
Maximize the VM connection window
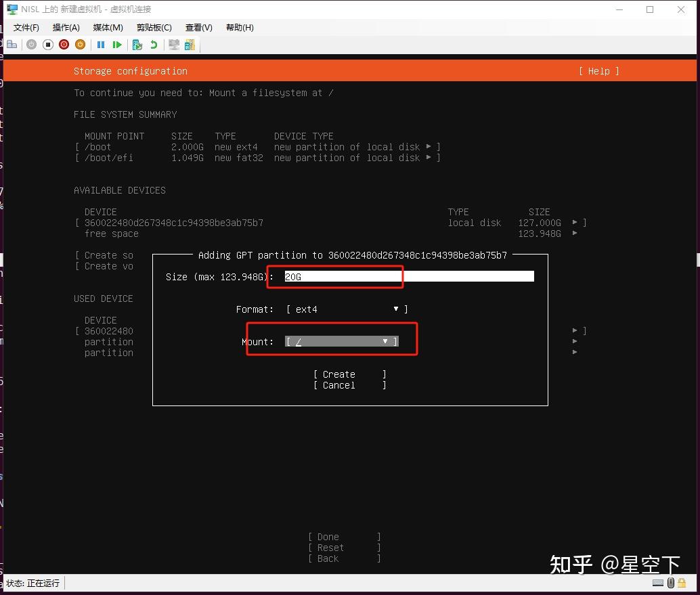point(650,9)
